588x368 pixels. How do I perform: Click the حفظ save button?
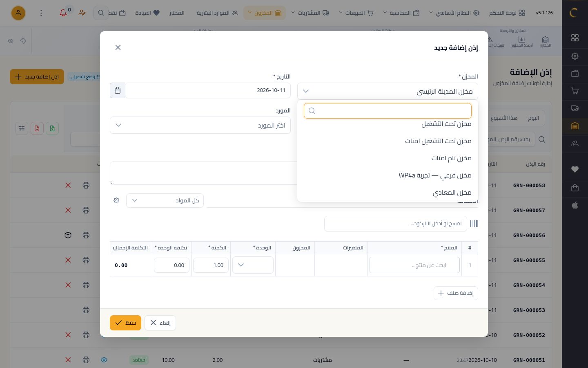(125, 323)
